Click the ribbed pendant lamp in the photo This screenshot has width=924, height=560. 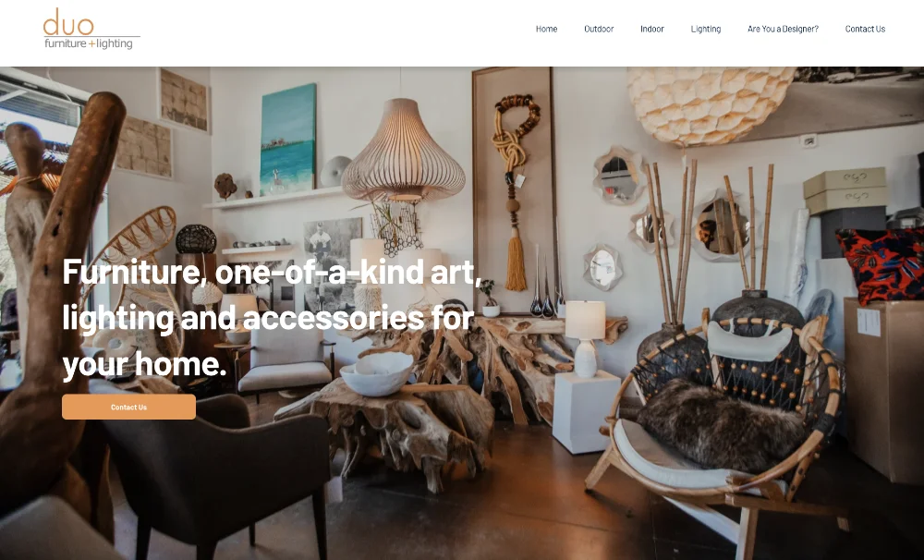point(403,151)
